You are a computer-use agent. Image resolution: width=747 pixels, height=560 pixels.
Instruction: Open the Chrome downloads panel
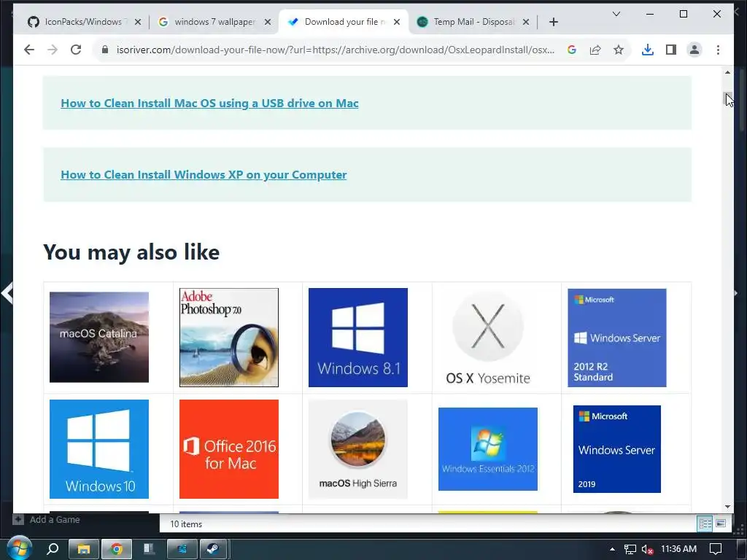648,50
